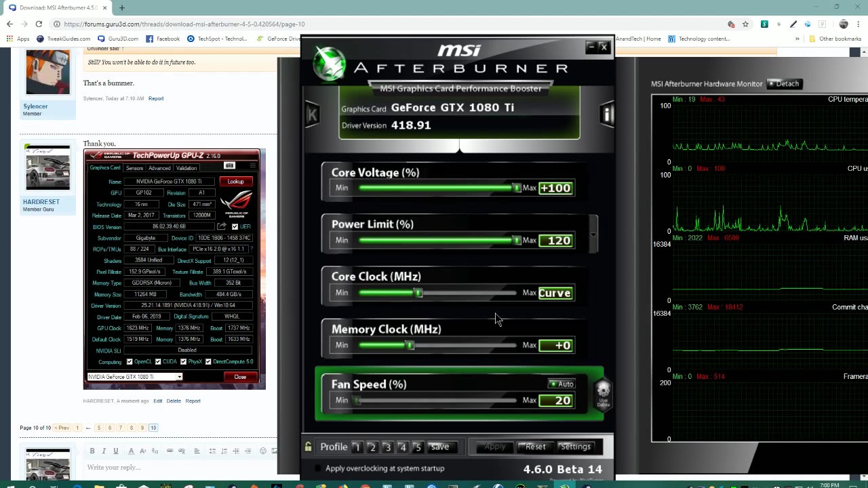Click the Underline icon in reply editor
The image size is (868, 488).
point(115,451)
